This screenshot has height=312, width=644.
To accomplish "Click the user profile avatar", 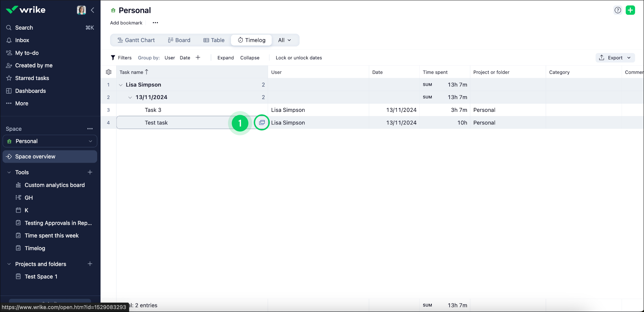I will tap(81, 10).
